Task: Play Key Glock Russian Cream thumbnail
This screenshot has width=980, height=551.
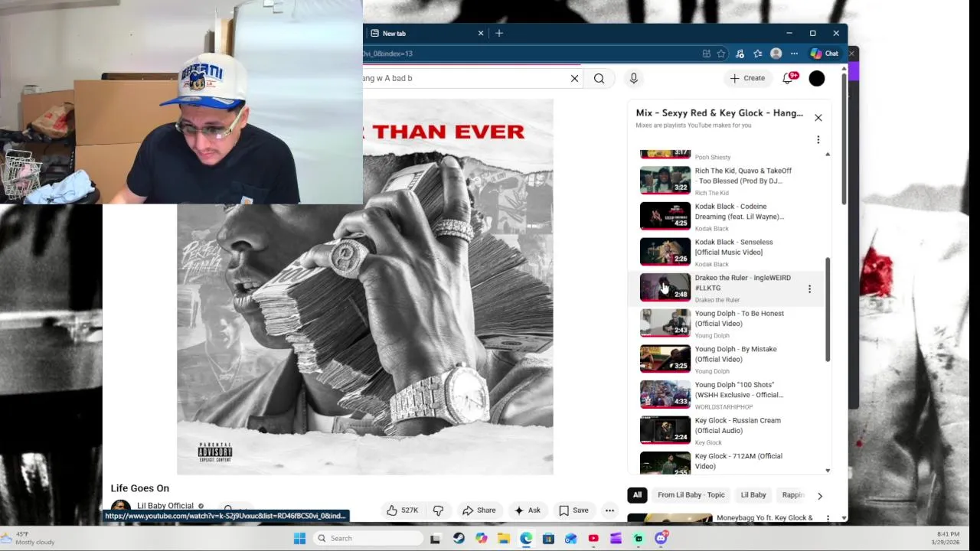Action: point(665,429)
